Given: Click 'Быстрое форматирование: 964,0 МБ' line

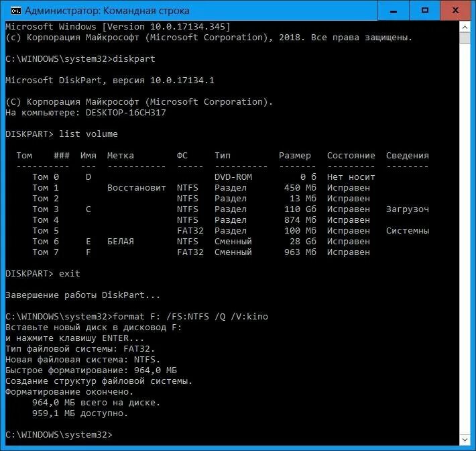Looking at the screenshot, I should (x=91, y=370).
